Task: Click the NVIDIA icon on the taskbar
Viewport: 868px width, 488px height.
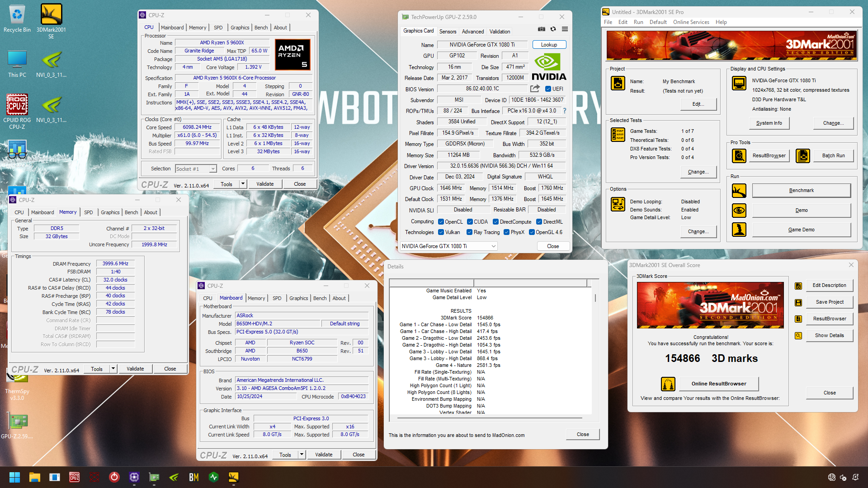Action: (x=174, y=477)
